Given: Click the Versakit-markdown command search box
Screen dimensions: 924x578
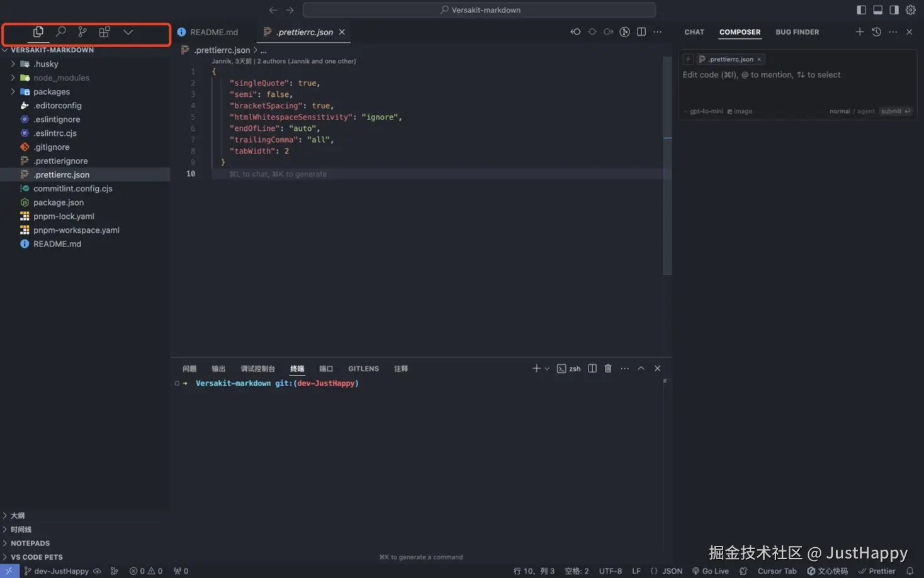Looking at the screenshot, I should 479,10.
